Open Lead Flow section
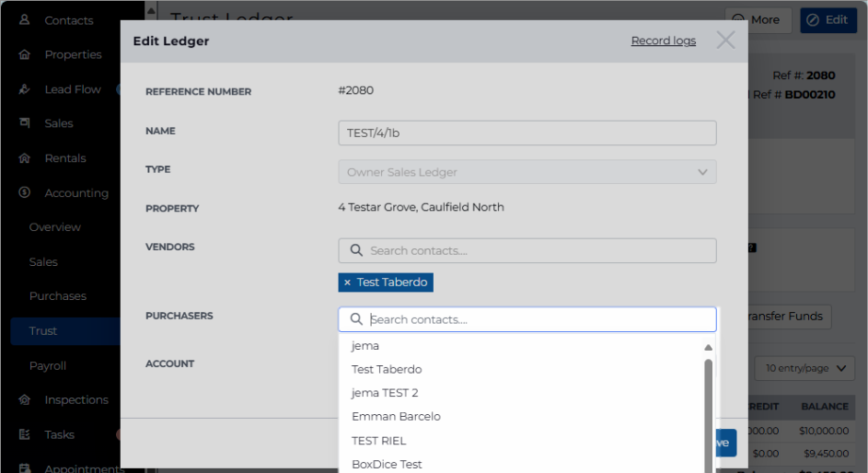Screen dimensions: 868x473 click(x=73, y=89)
